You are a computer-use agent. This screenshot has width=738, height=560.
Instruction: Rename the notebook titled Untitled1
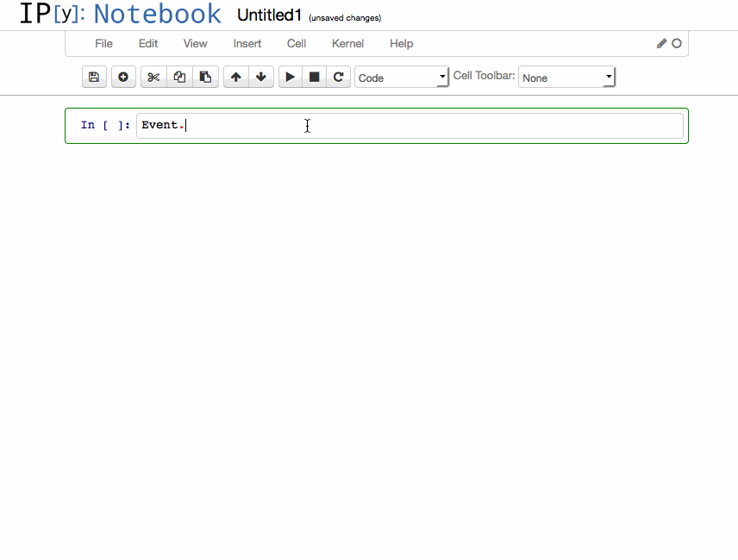pyautogui.click(x=269, y=15)
